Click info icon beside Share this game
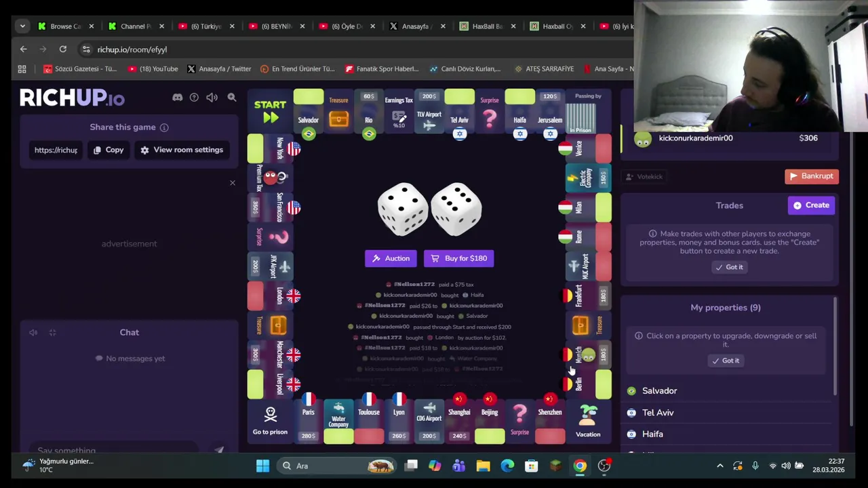Viewport: 868px width, 488px height. pyautogui.click(x=164, y=127)
